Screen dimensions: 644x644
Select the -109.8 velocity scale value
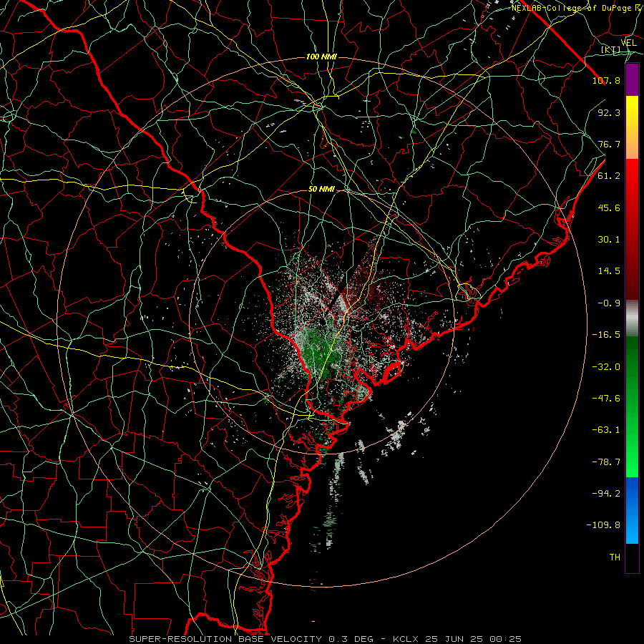tap(603, 525)
